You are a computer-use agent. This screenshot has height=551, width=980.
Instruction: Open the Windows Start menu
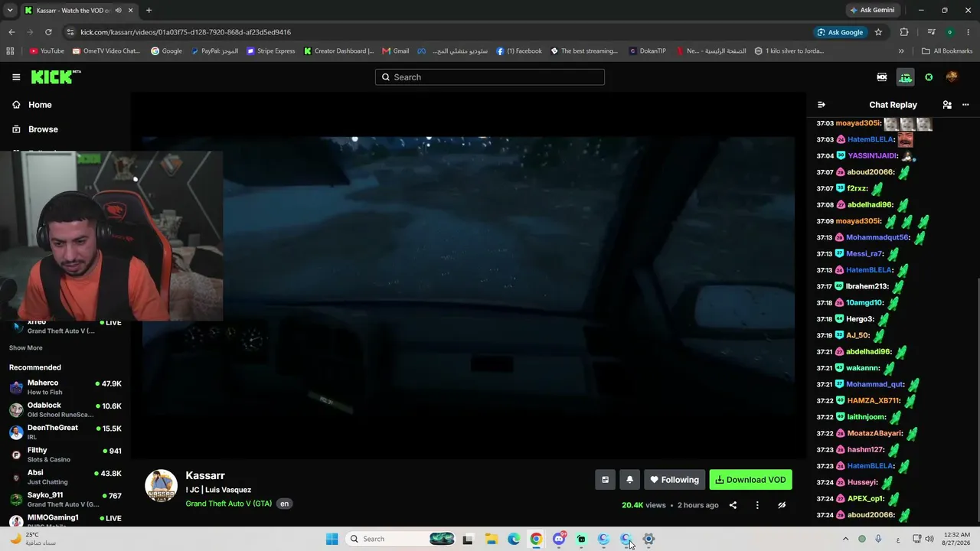[x=332, y=539]
